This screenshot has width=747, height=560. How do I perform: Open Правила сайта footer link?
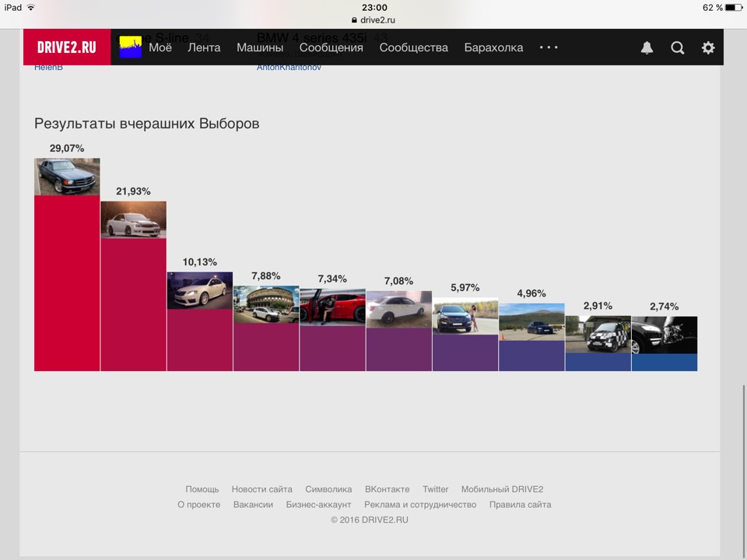coord(521,504)
